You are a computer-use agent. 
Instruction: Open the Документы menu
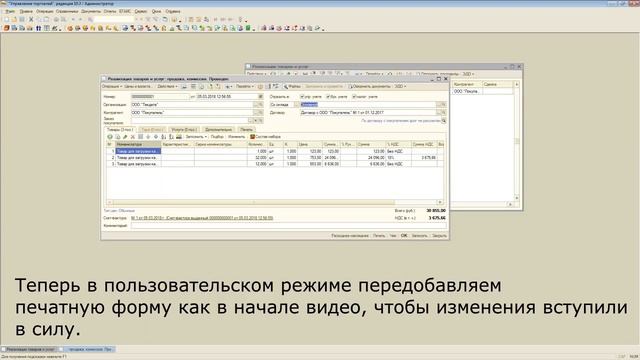[x=91, y=11]
